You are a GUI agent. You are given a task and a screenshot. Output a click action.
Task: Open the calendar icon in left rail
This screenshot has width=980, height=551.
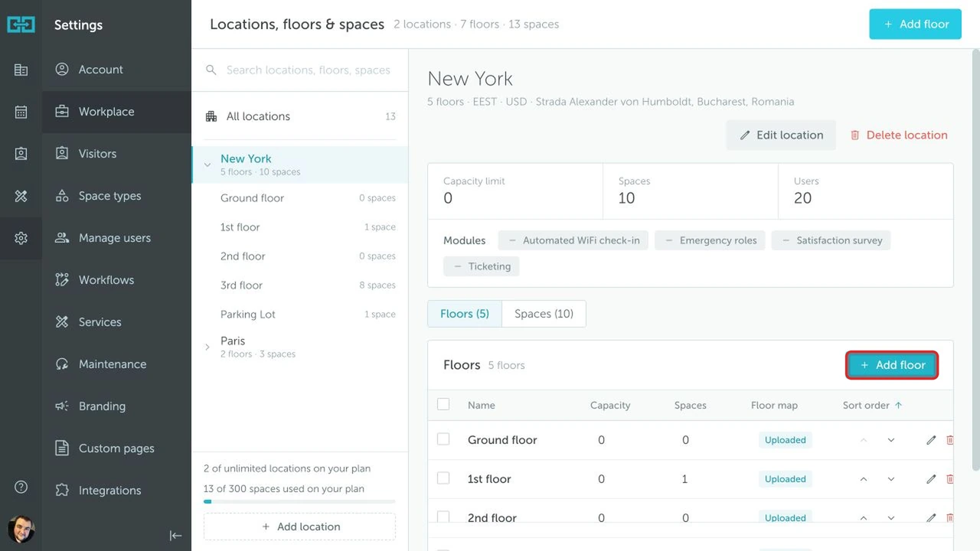(x=21, y=112)
